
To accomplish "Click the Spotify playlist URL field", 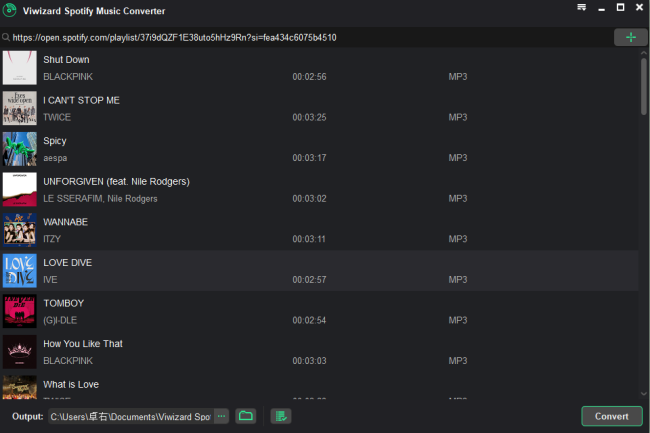I will point(300,38).
